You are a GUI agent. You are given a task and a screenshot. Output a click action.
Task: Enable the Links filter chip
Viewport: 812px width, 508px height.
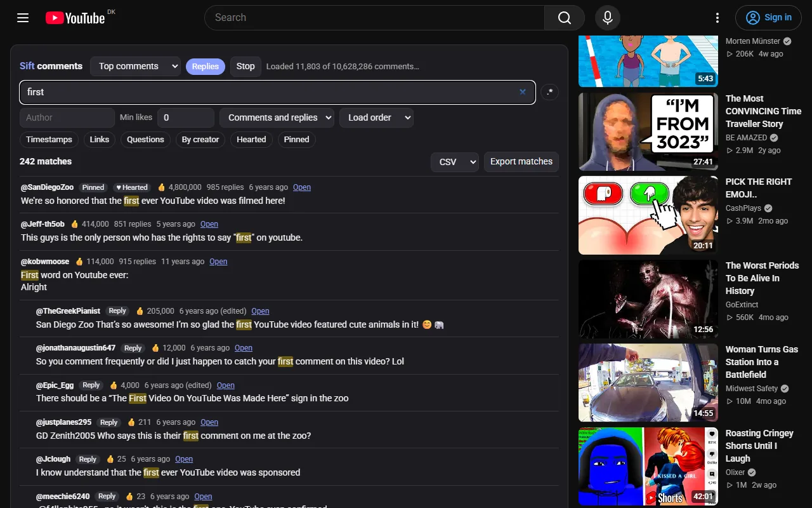[x=100, y=140]
